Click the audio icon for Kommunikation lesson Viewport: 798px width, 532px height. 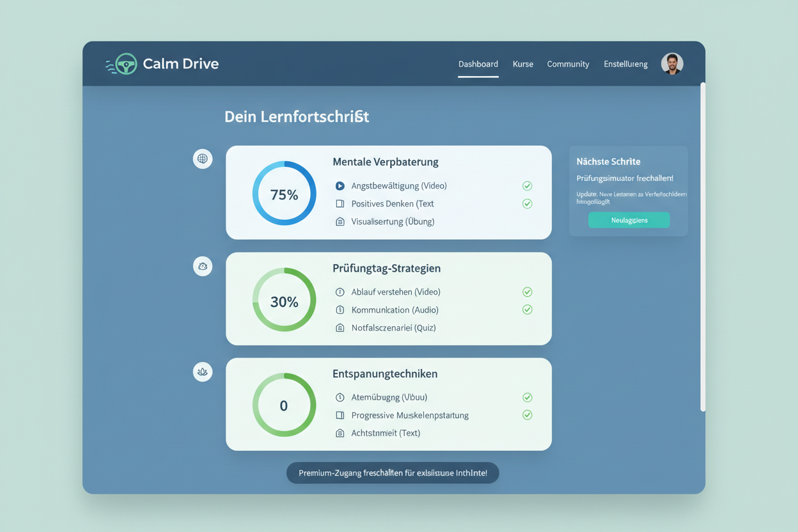[x=340, y=309]
